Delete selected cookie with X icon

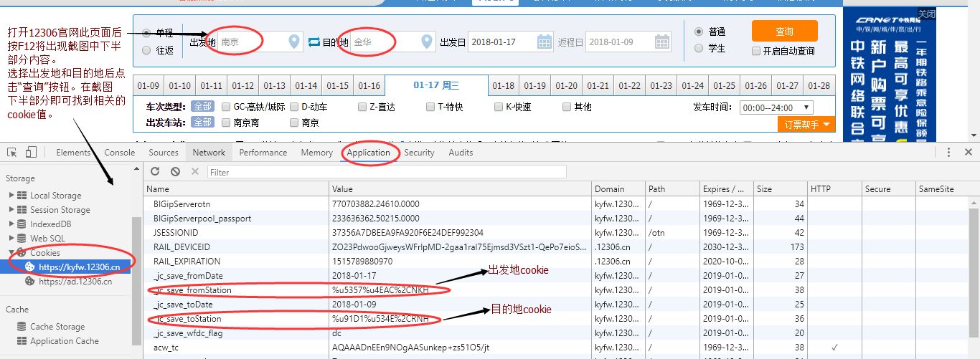pyautogui.click(x=194, y=171)
